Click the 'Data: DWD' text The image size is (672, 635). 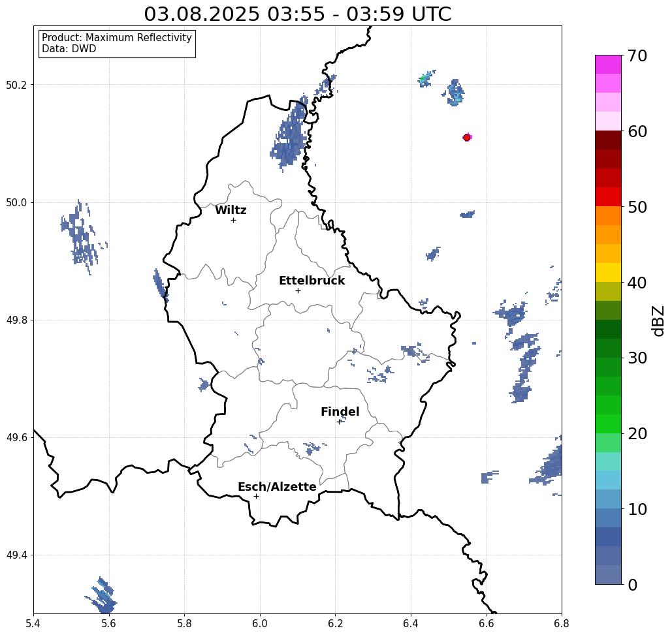pos(69,49)
